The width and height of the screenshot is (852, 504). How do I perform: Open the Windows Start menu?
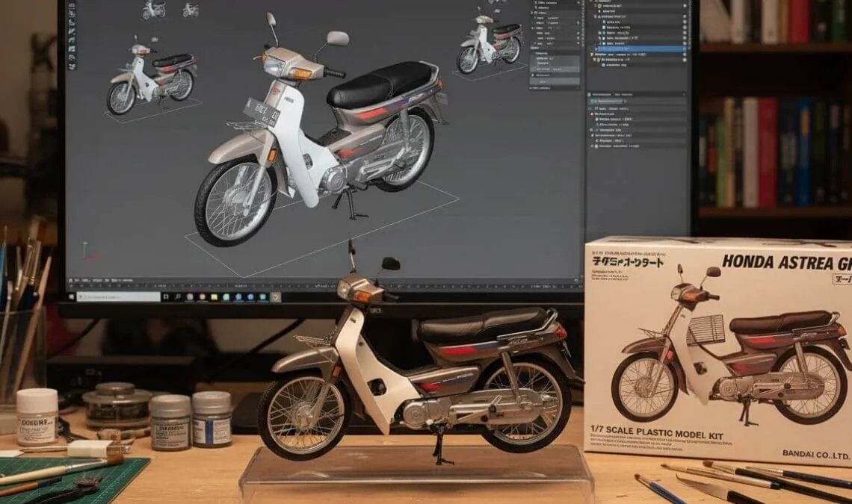[72, 296]
